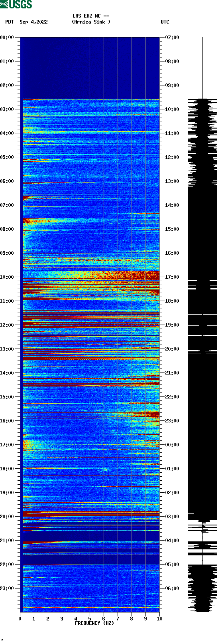Image resolution: width=220 pixels, height=644 pixels.
Task: Click the 17:00 UTC time label
Action: (x=172, y=277)
